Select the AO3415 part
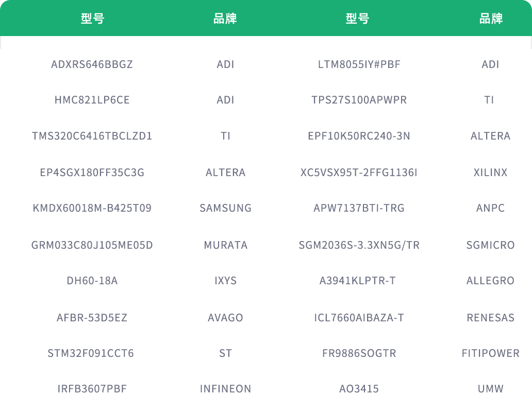 (x=359, y=389)
